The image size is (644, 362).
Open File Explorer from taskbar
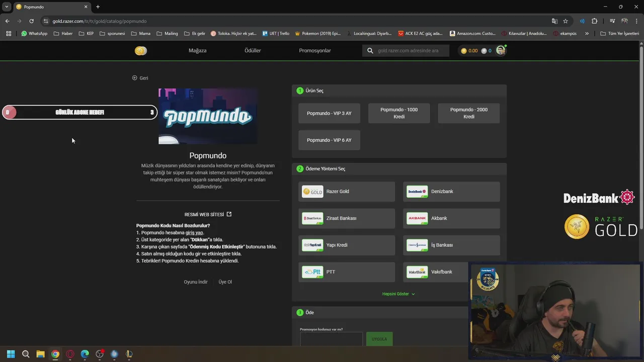pyautogui.click(x=40, y=354)
